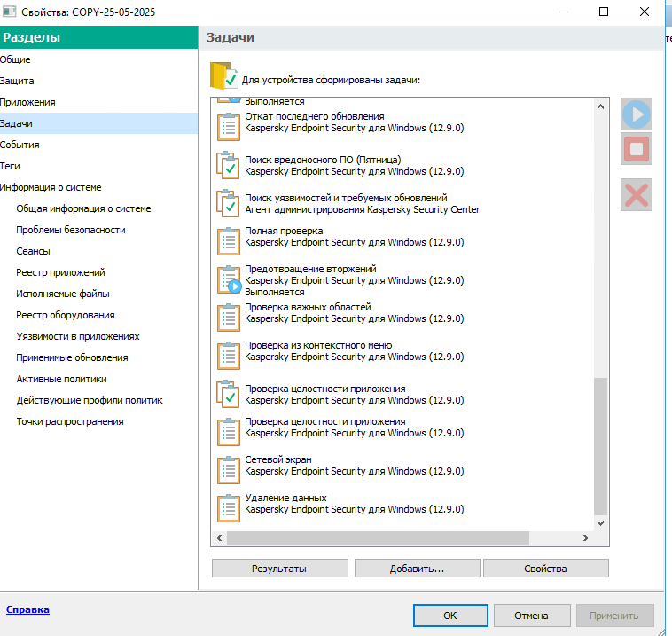Click the task list scroll down arrow
This screenshot has height=636, width=672.
click(600, 523)
